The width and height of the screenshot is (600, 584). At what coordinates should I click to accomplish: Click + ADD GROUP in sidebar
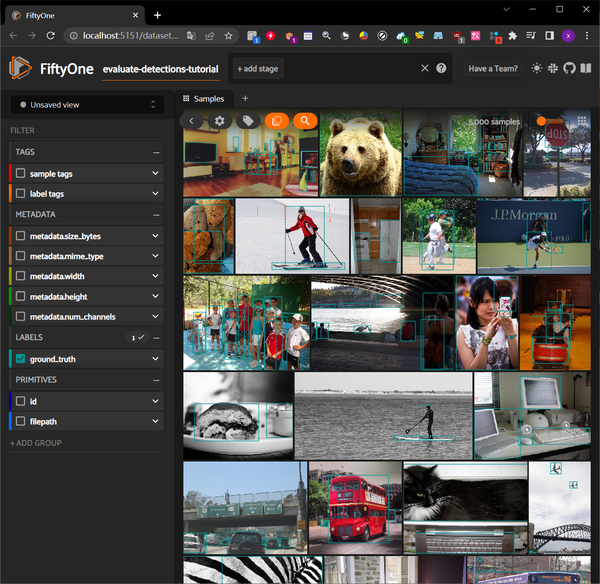[x=37, y=442]
